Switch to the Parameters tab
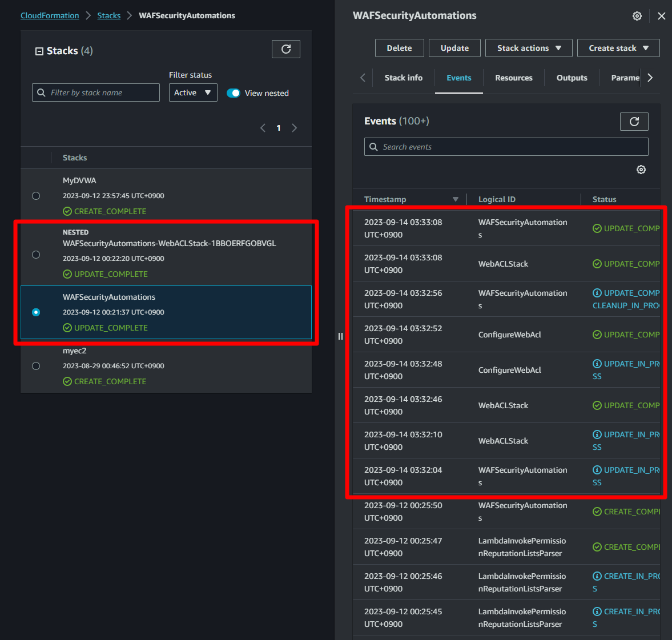 [x=625, y=78]
